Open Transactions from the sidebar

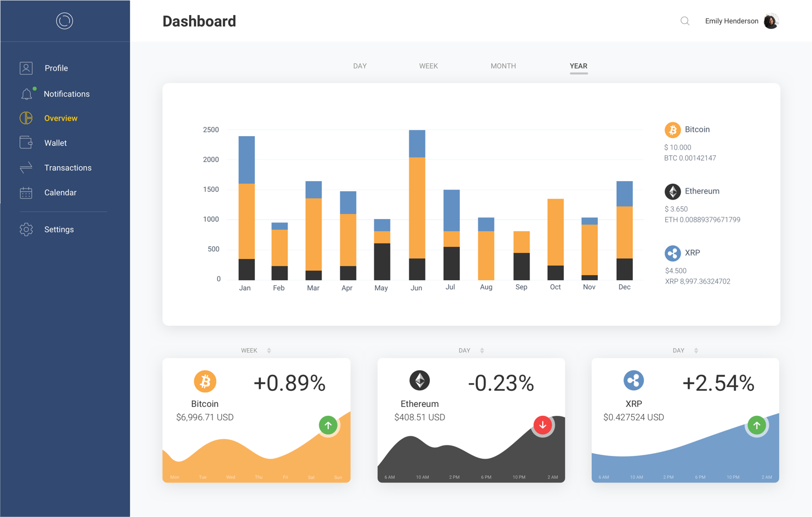pyautogui.click(x=26, y=167)
